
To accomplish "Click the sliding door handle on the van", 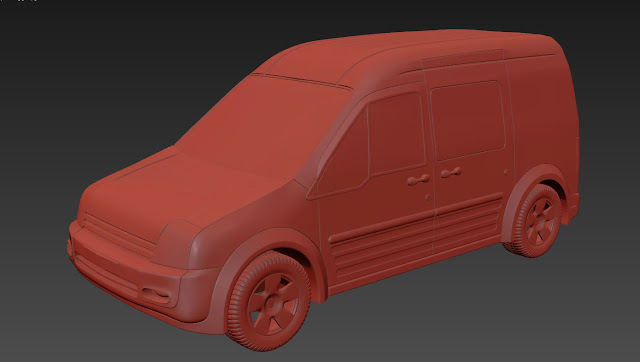I will pyautogui.click(x=451, y=173).
